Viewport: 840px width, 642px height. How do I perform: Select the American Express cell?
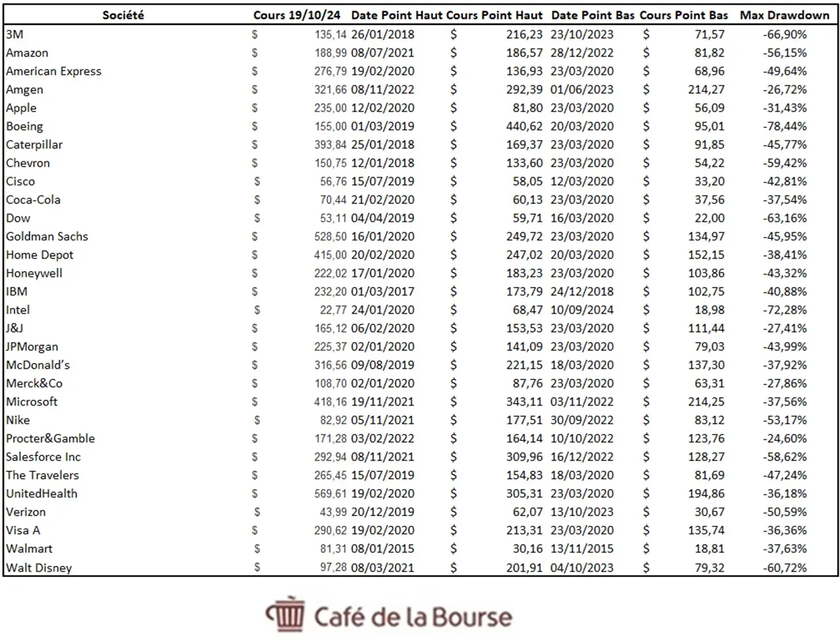coord(54,71)
